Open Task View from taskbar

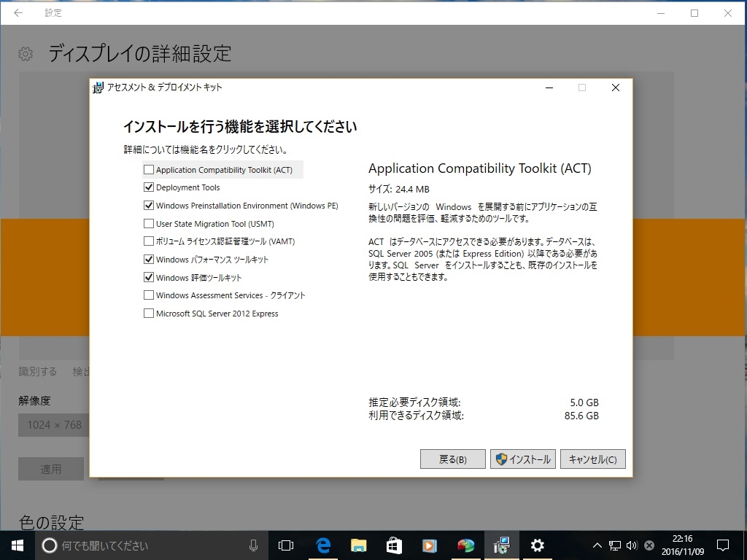point(286,545)
